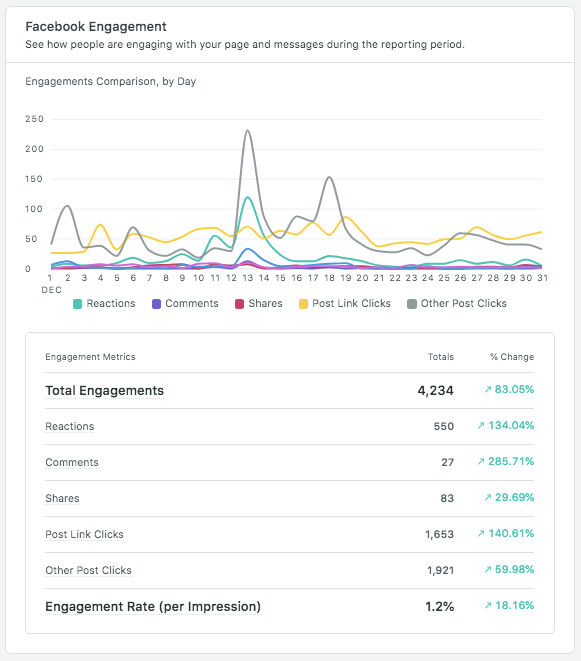
Task: Click the 27 comments total
Action: [447, 462]
